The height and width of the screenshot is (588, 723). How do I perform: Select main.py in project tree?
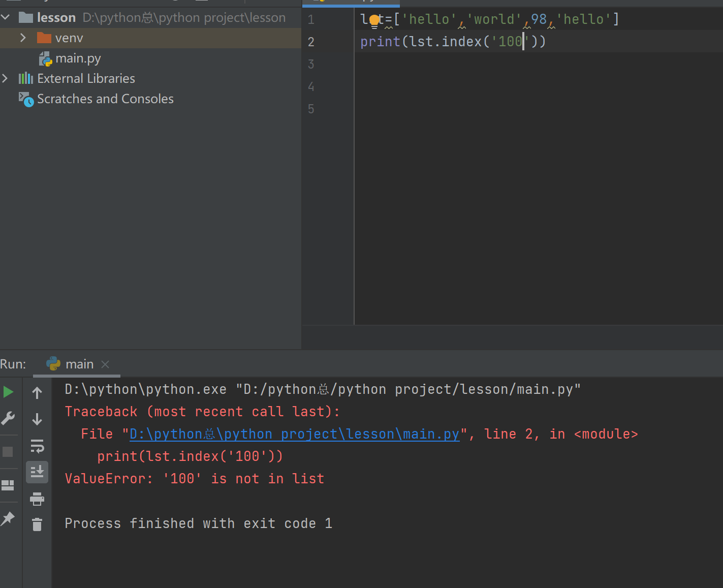(78, 58)
